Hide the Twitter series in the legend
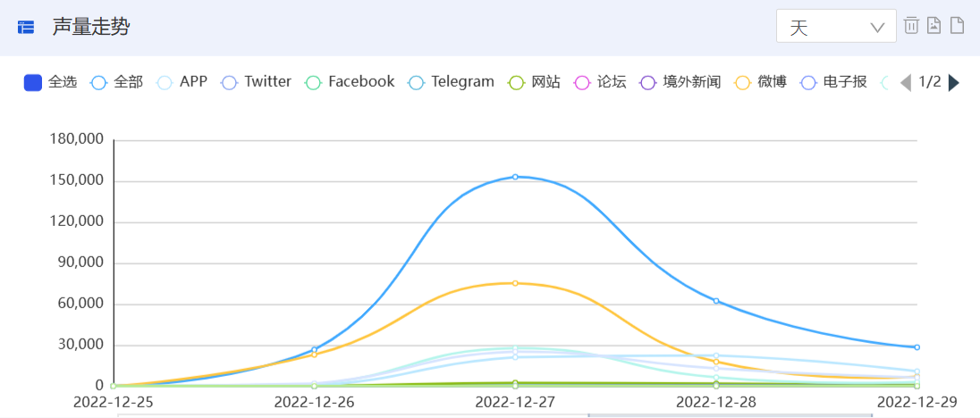 tap(257, 82)
